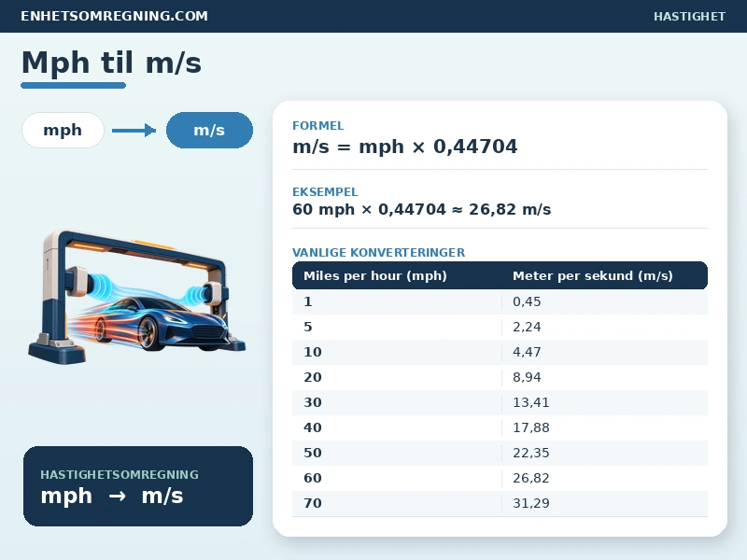This screenshot has height=560, width=747.
Task: Click the HASTIGHETSOMREGNING banner label
Action: [120, 474]
